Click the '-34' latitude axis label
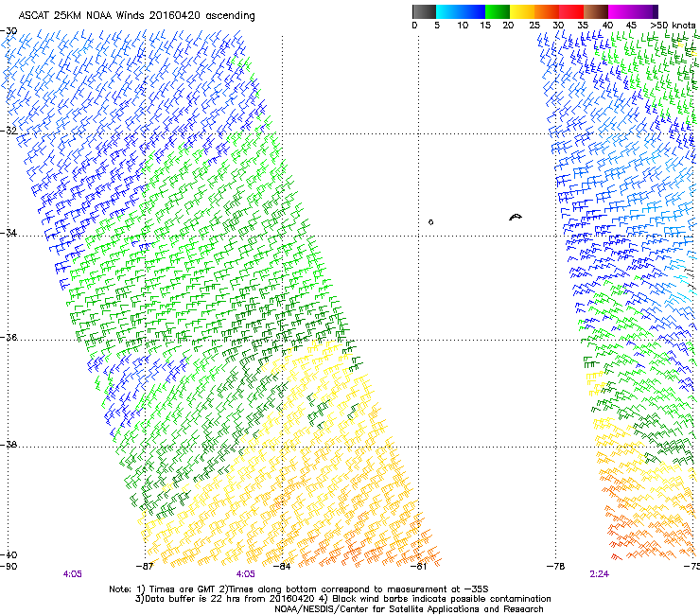 9,233
